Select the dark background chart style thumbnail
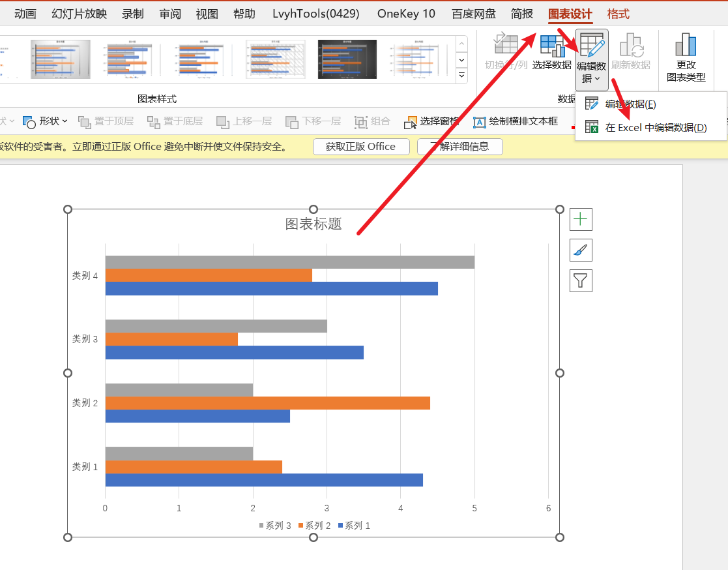 [343, 59]
